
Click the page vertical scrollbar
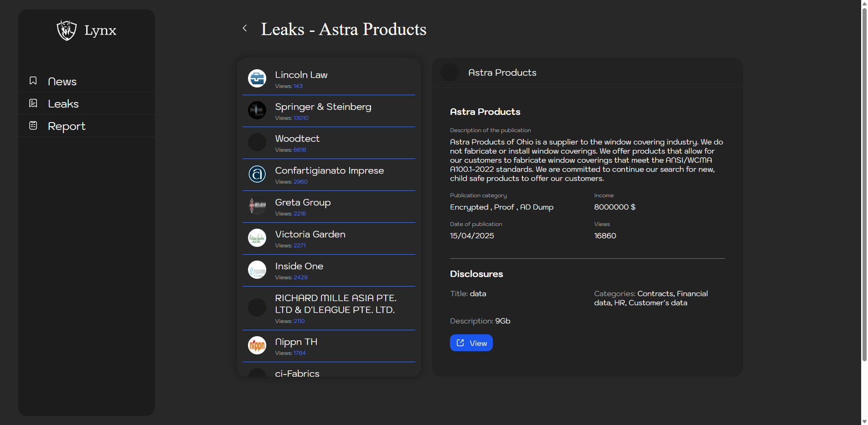point(864,182)
